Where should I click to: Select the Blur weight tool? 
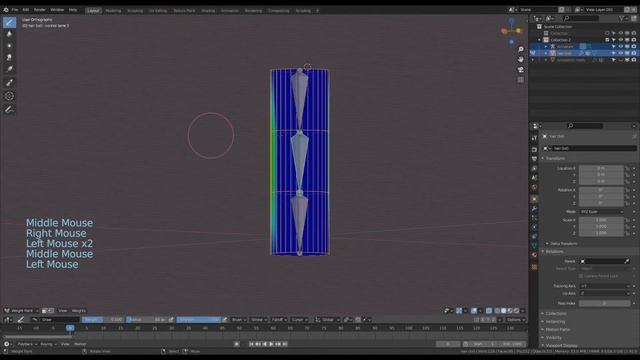tap(9, 34)
